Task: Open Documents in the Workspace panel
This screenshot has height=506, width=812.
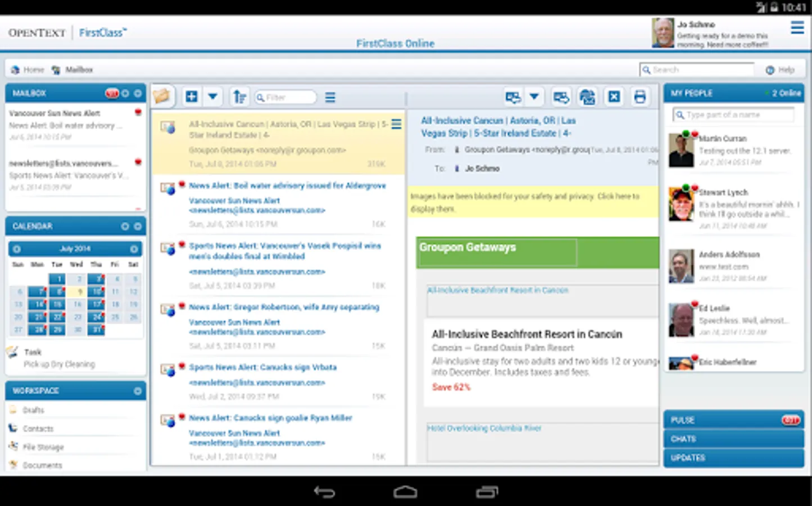Action: click(x=42, y=465)
